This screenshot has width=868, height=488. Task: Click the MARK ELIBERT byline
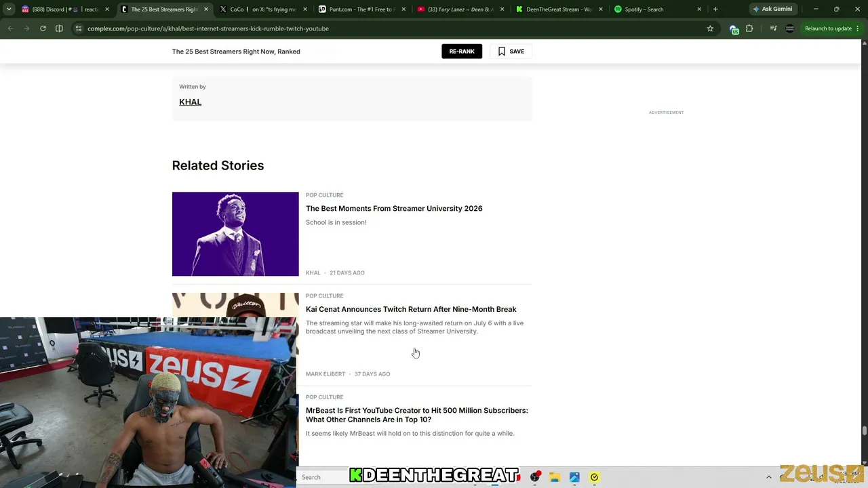325,374
